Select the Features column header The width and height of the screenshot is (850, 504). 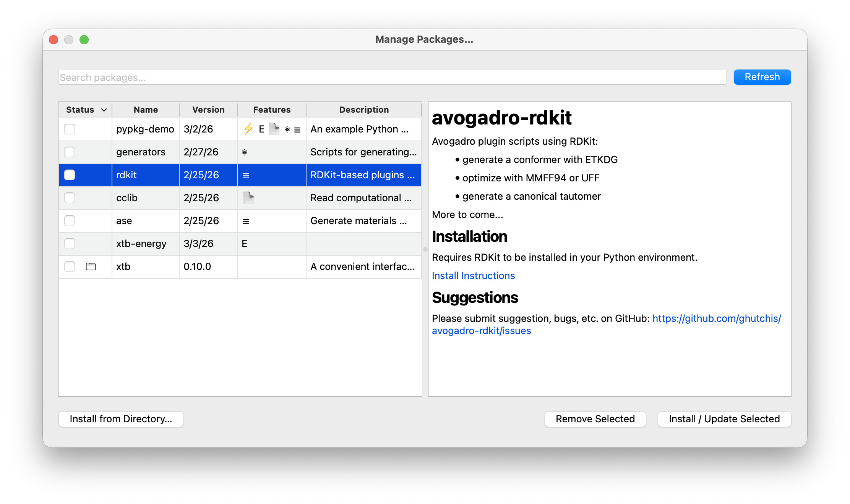pos(272,110)
